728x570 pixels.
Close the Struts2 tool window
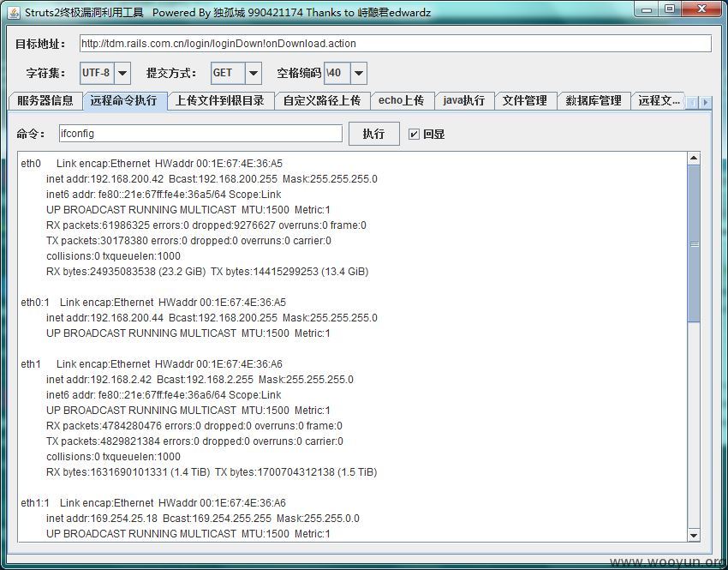click(702, 9)
